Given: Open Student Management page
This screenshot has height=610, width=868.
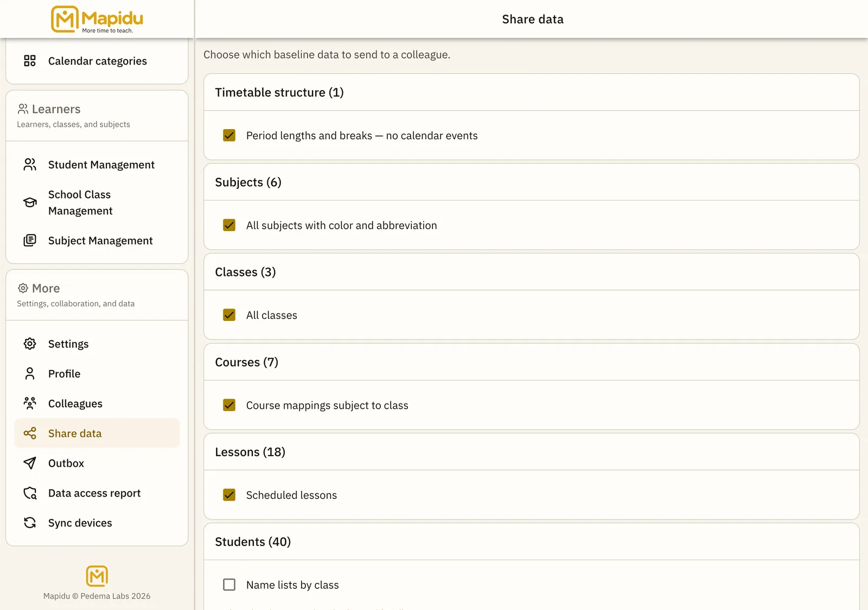Looking at the screenshot, I should point(97,164).
